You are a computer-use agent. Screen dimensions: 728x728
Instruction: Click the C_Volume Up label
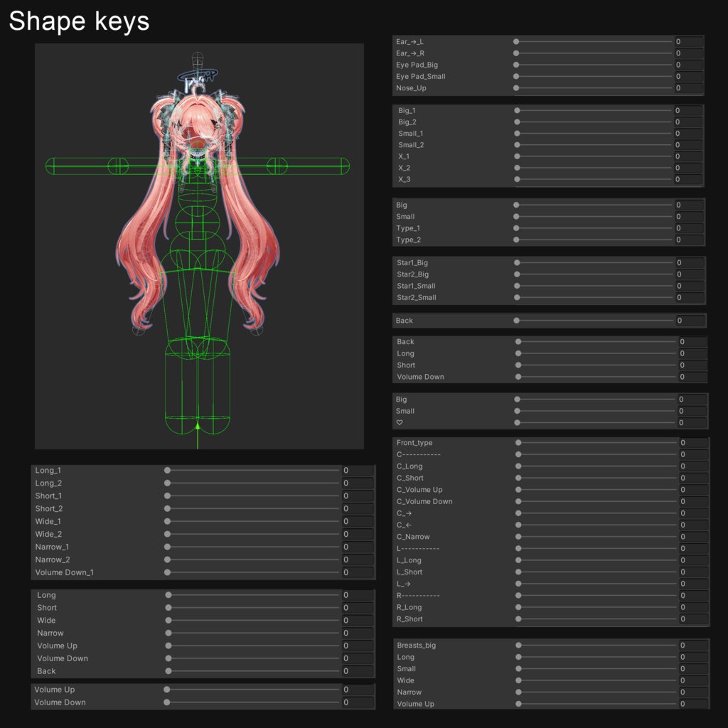pyautogui.click(x=419, y=490)
